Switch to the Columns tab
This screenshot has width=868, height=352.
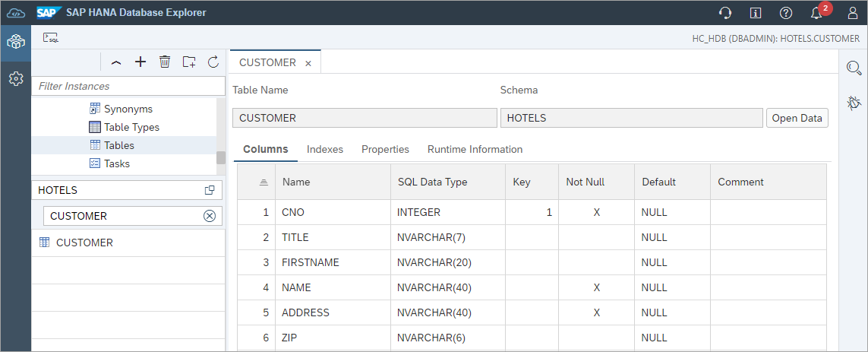(x=266, y=149)
